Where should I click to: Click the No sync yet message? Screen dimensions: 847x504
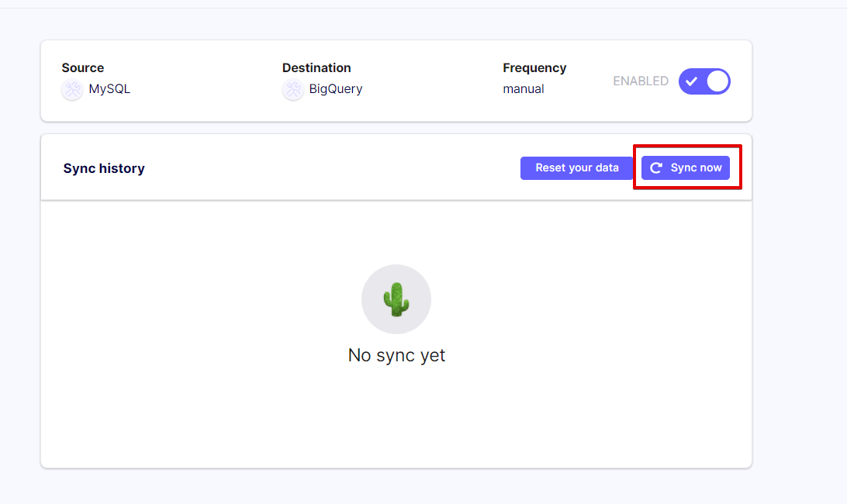[396, 356]
